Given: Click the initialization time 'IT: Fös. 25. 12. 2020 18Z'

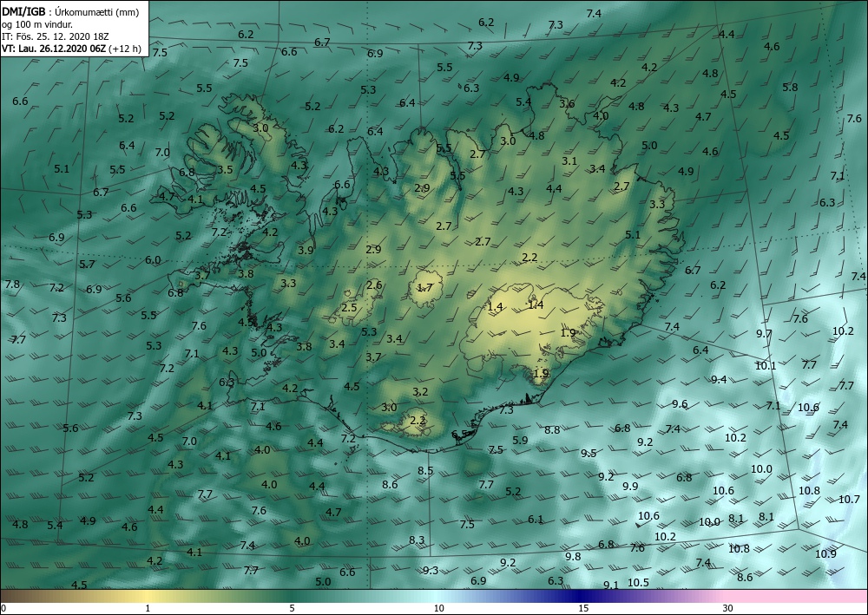Looking at the screenshot, I should 56,36.
